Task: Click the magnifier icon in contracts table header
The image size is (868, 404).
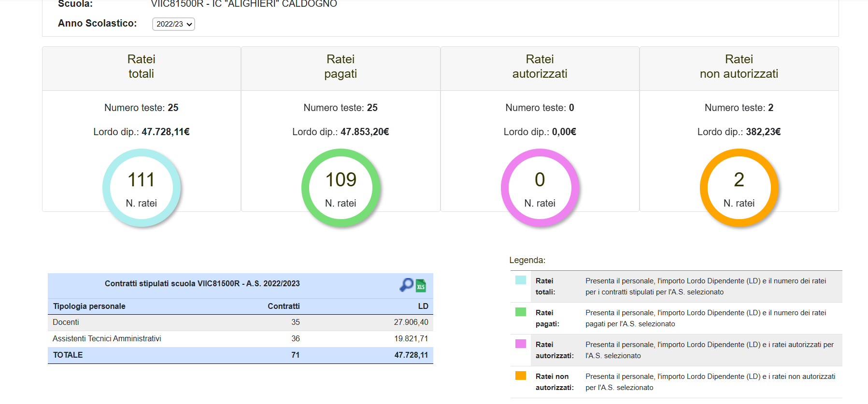Action: pyautogui.click(x=406, y=285)
